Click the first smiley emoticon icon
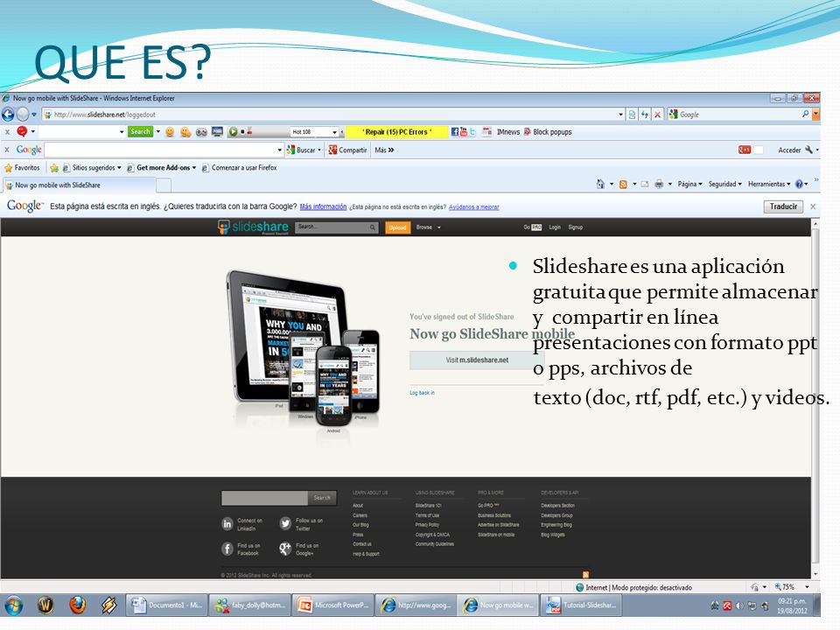840x630 pixels. tap(170, 132)
